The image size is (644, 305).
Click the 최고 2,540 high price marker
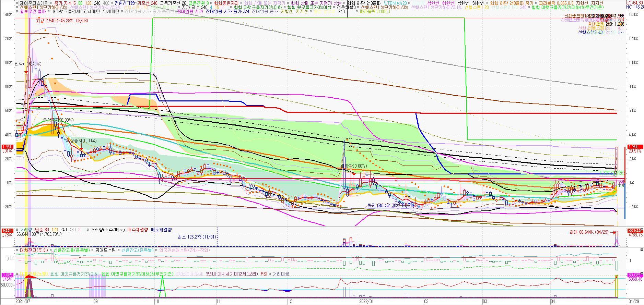point(62,21)
